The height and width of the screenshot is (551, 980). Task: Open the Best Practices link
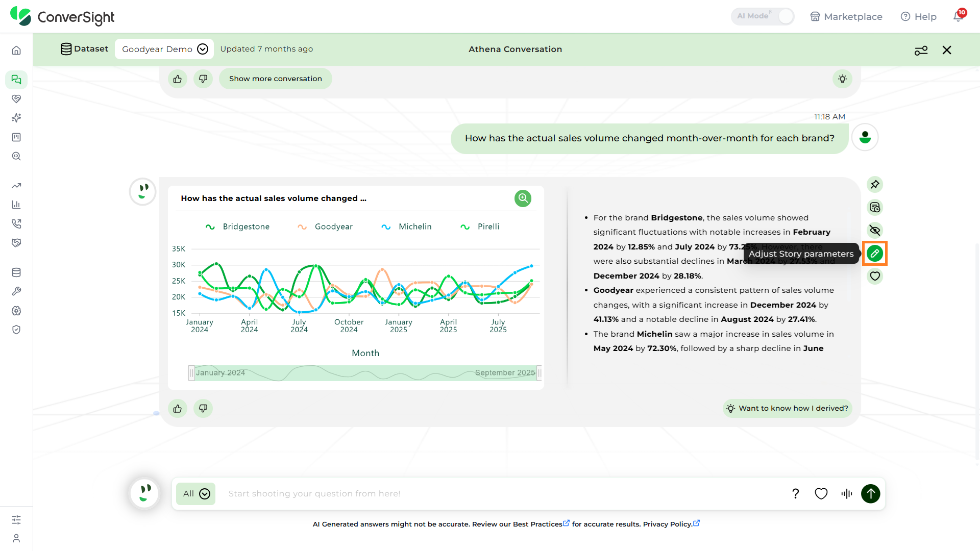click(x=541, y=524)
